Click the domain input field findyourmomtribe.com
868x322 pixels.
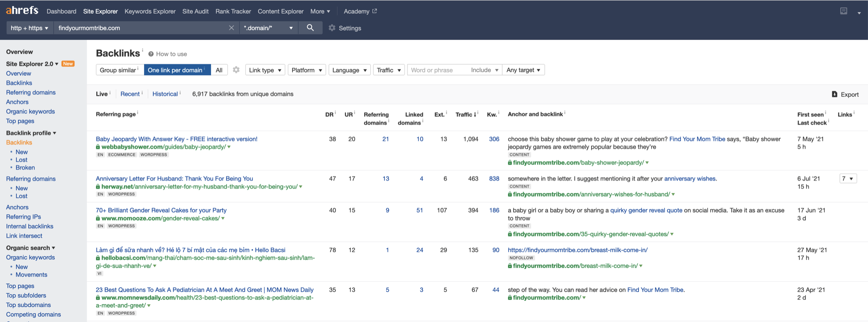[x=141, y=28]
